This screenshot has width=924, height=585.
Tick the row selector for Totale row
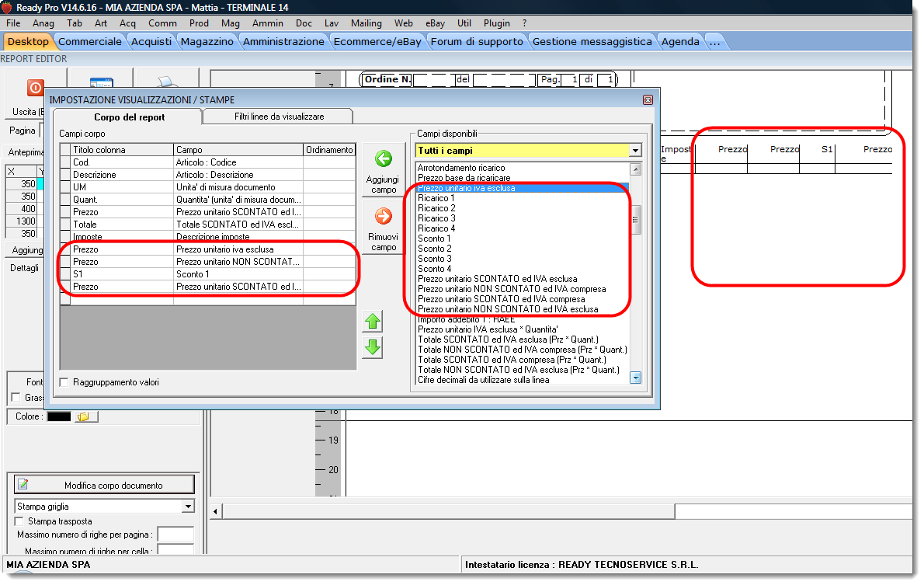[65, 224]
